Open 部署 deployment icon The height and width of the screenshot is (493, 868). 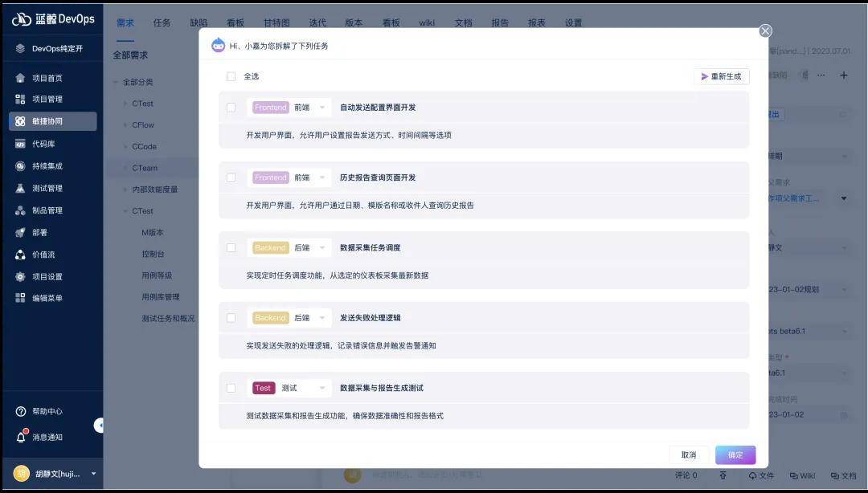[20, 232]
